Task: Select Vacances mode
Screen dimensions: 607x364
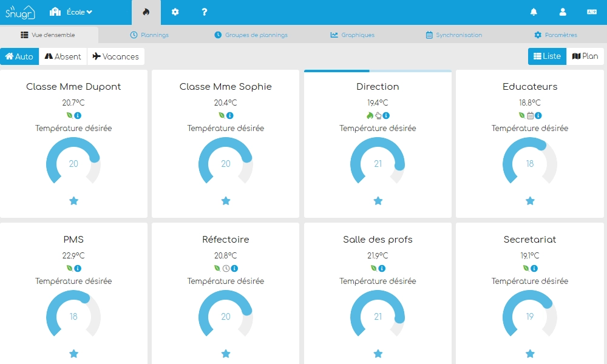Action: [x=116, y=56]
